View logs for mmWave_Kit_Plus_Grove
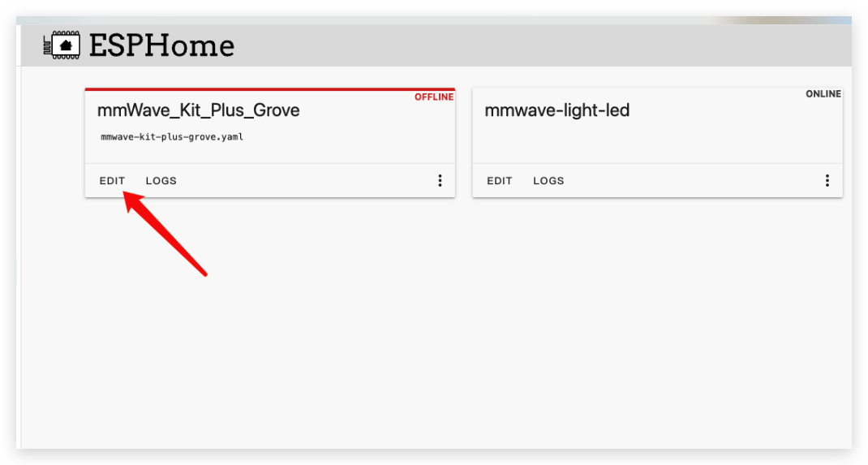 pyautogui.click(x=161, y=181)
